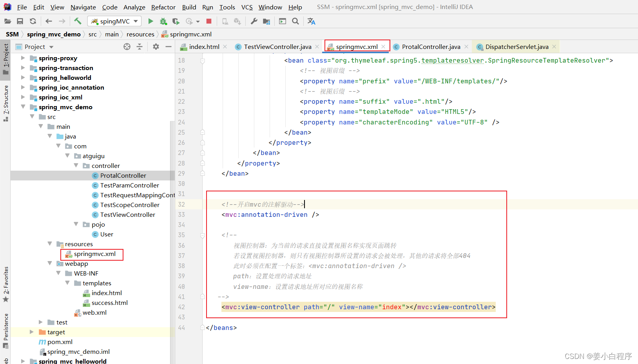Click the Open file toolbar icon
This screenshot has width=638, height=364.
click(7, 21)
